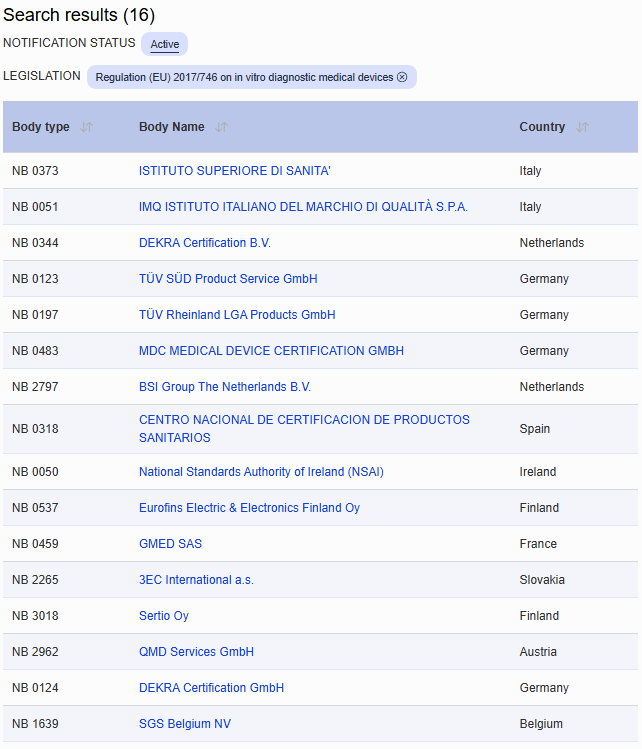The image size is (642, 749).
Task: Open CENTRO NACIONAL DE CERTIFICACION DE PRODUCTOS SANITARIOS
Action: coord(304,429)
